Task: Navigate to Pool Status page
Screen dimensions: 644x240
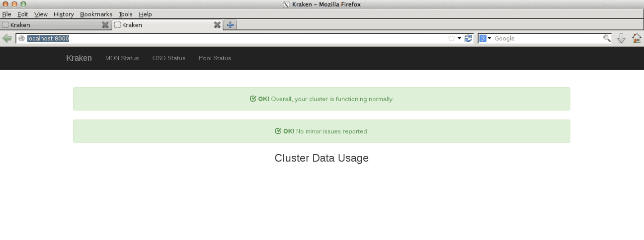Action: tap(215, 58)
